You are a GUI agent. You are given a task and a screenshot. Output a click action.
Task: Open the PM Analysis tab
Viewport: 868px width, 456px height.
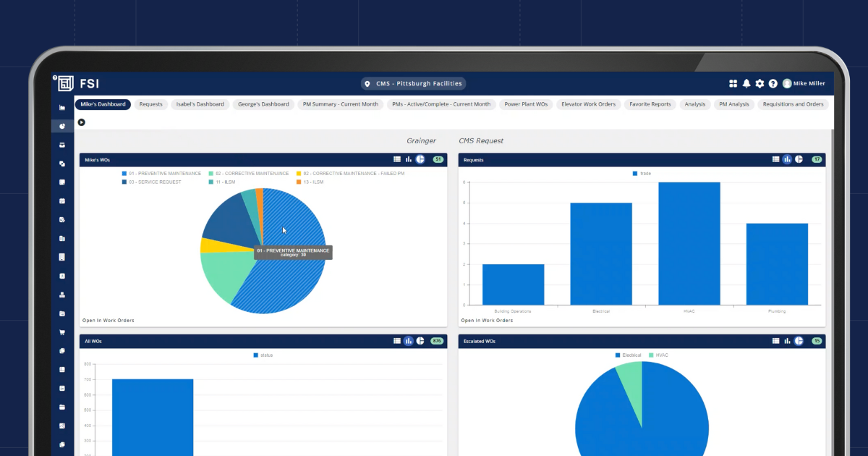734,104
